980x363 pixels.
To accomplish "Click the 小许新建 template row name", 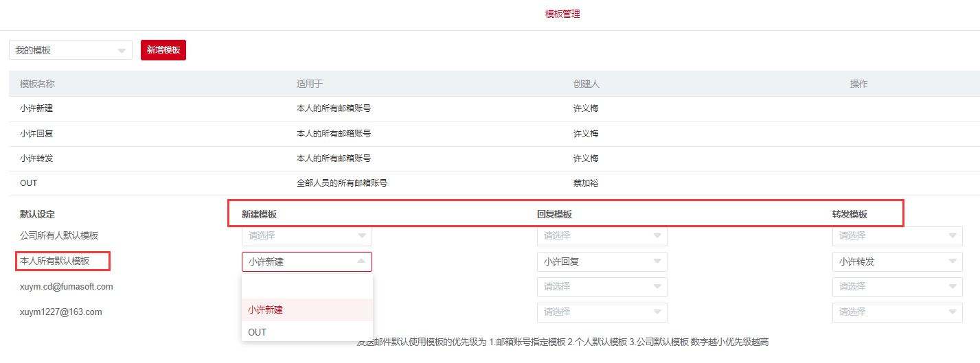I will click(36, 108).
